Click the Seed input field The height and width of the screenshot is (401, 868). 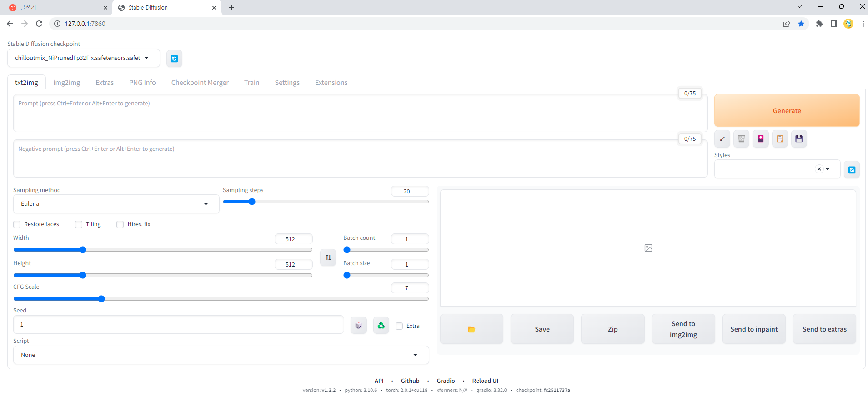[178, 325]
